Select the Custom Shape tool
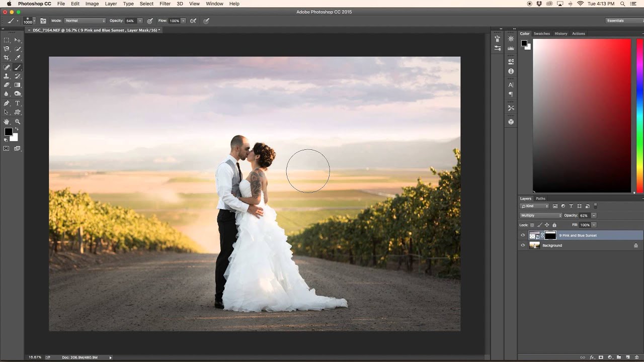The width and height of the screenshot is (644, 362). [18, 112]
